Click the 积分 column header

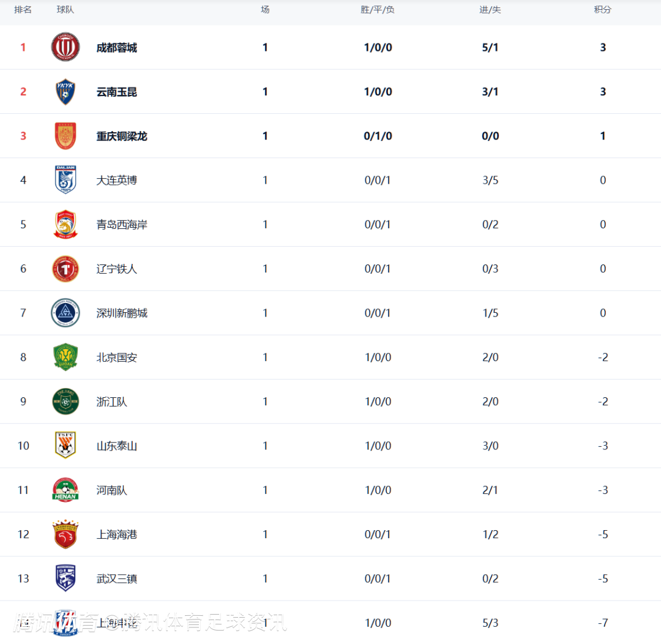pyautogui.click(x=602, y=10)
